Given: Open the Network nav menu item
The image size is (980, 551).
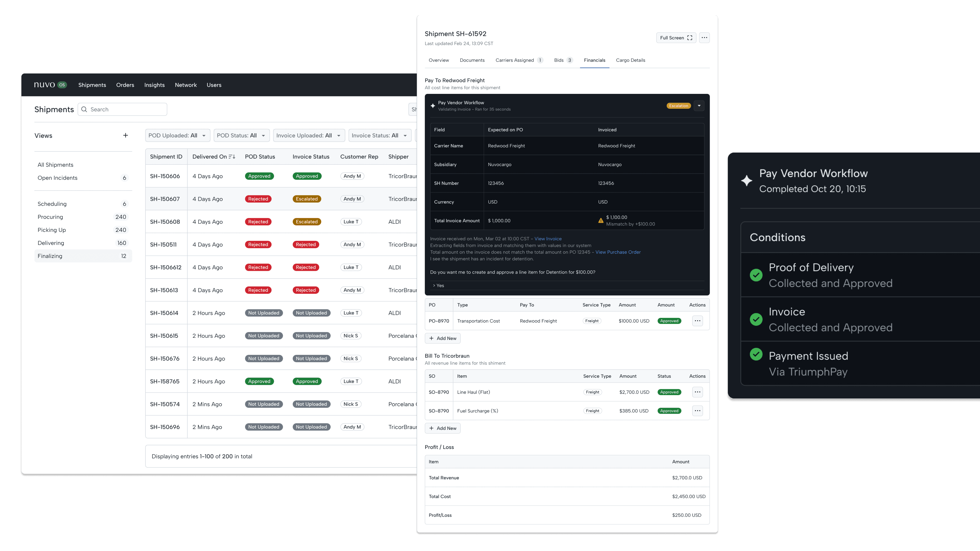Looking at the screenshot, I should [186, 85].
